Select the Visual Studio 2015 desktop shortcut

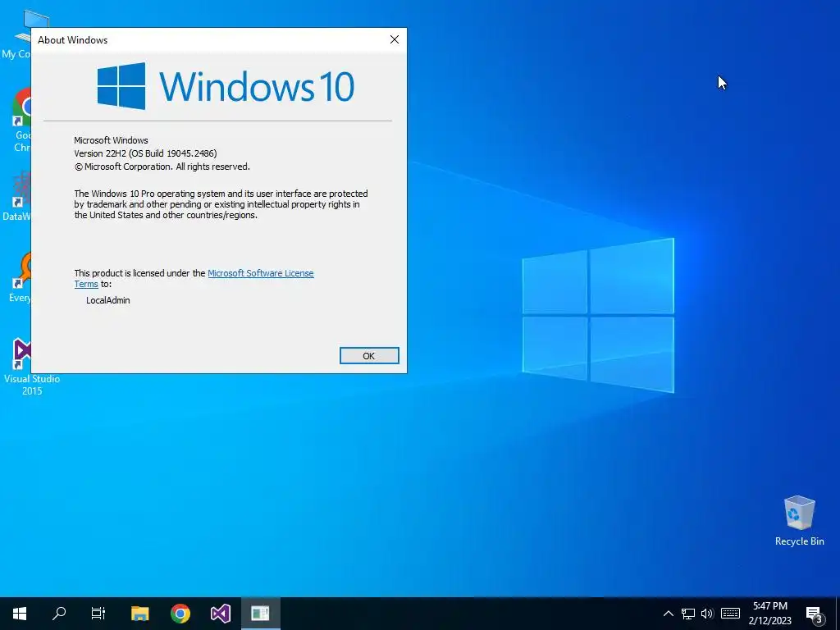[x=22, y=367]
